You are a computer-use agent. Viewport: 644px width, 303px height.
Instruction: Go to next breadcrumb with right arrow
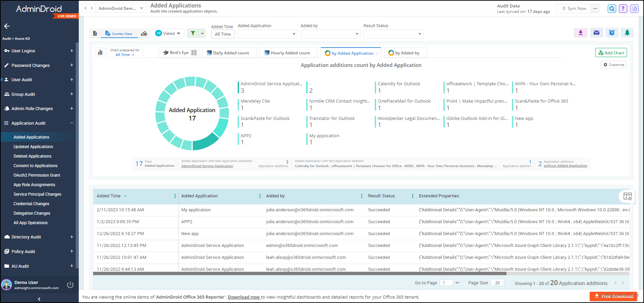(x=92, y=8)
